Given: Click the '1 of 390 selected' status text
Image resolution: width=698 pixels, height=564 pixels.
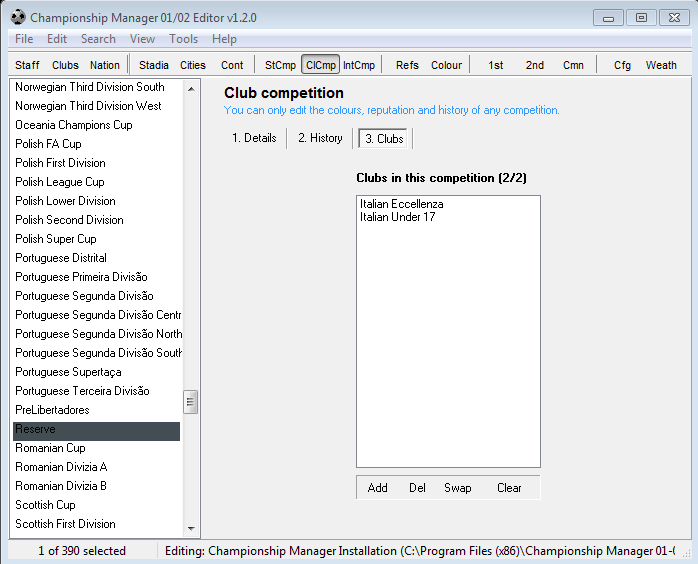Looking at the screenshot, I should (x=82, y=551).
